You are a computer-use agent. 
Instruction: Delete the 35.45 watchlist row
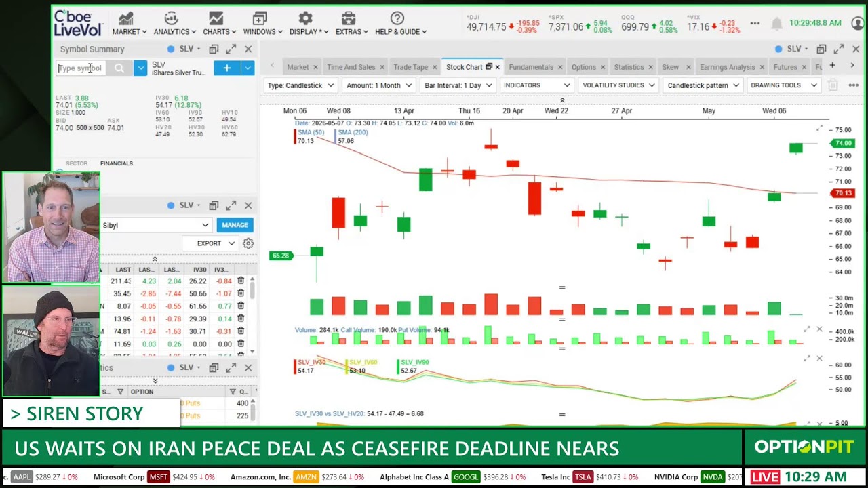click(241, 293)
